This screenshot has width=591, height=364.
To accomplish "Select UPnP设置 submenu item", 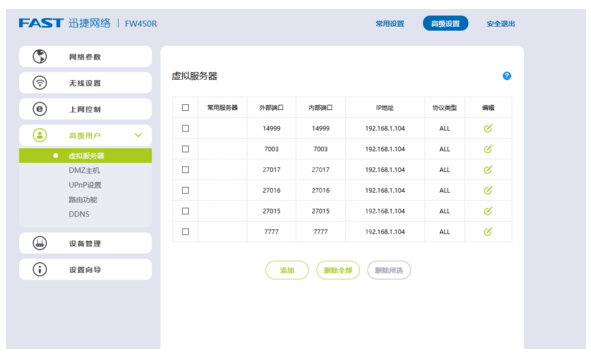I will point(85,185).
